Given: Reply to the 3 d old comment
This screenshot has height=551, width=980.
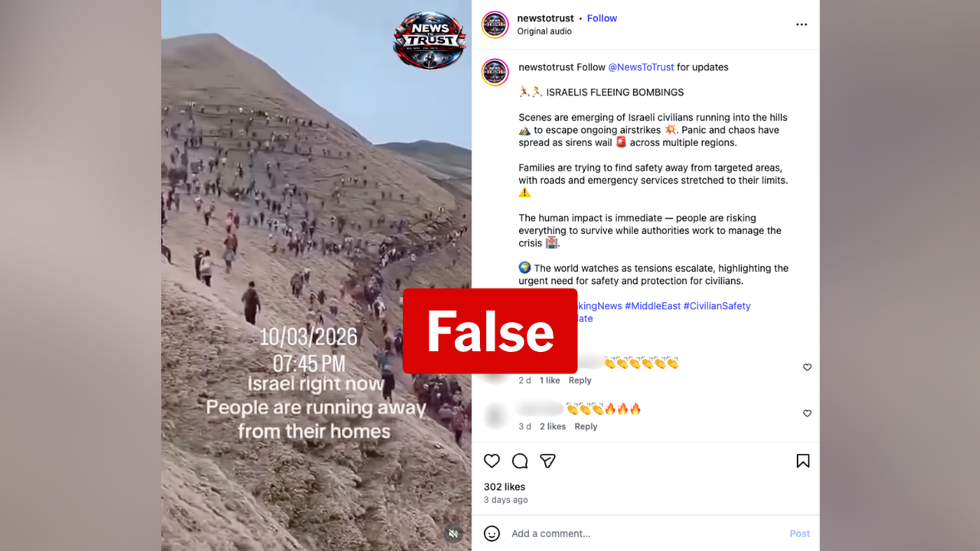Looking at the screenshot, I should 586,426.
